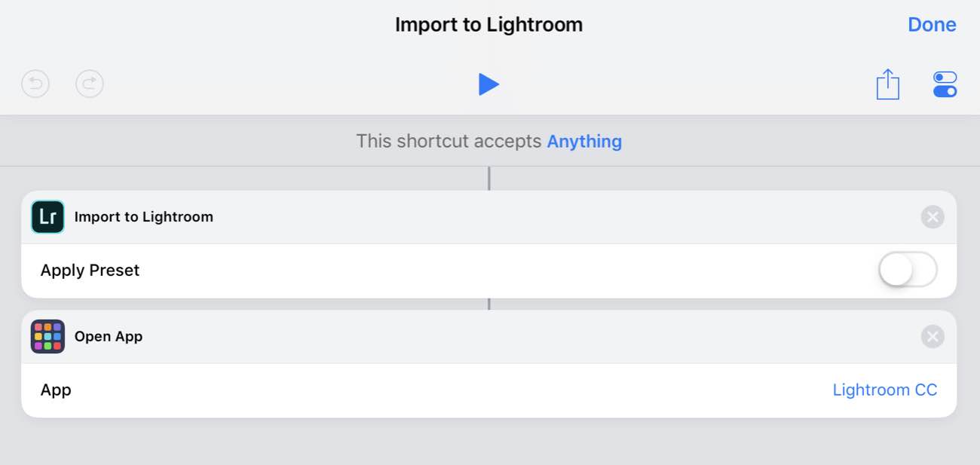Tap the Import to Lightroom action name text
980x465 pixels.
tap(143, 217)
